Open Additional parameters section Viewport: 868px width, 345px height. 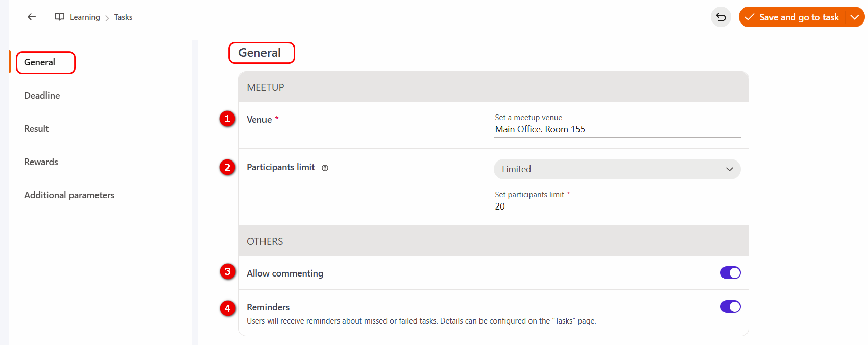69,195
